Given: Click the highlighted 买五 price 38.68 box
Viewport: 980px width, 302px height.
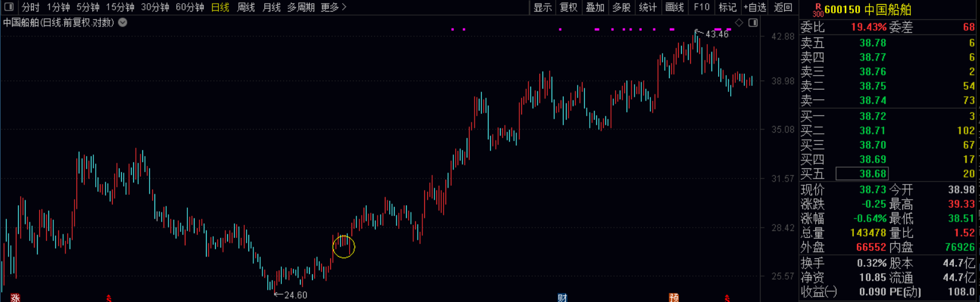Looking at the screenshot, I should tap(862, 174).
